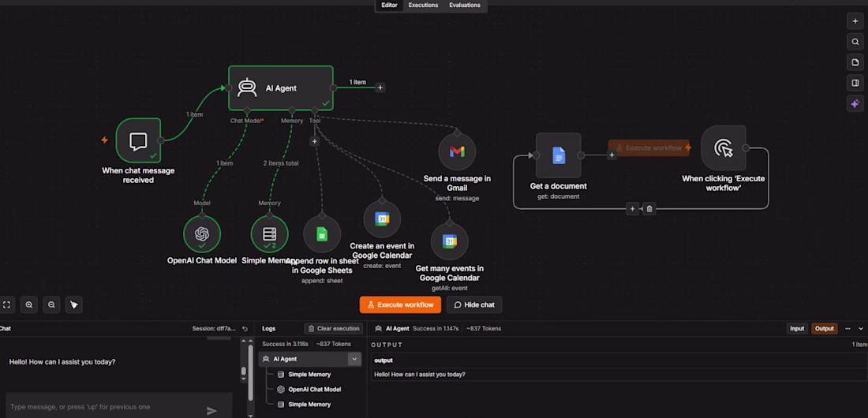Collapse the AI Agent log entry

tap(354, 360)
